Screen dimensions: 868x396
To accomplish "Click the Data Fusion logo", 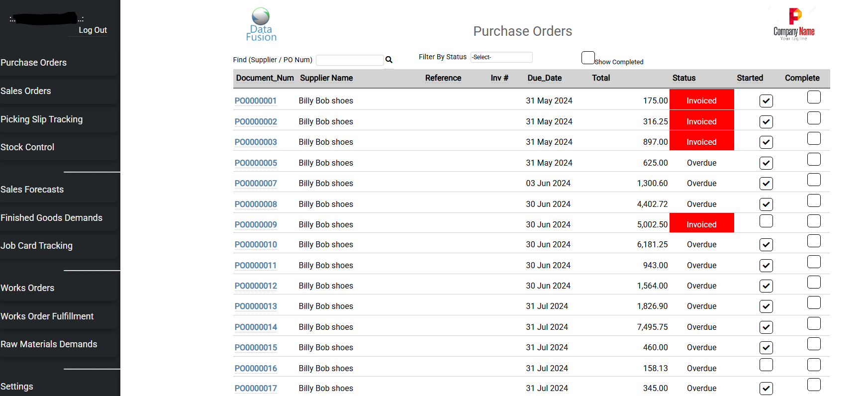I will point(261,24).
